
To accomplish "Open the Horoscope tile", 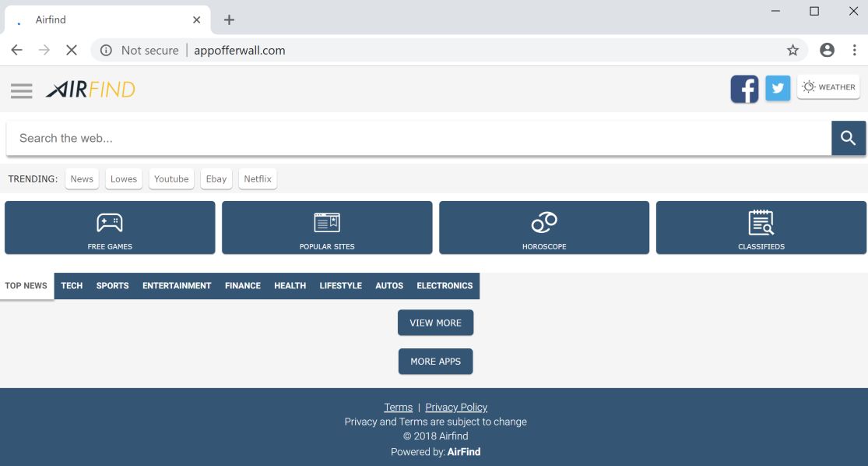I will [544, 228].
